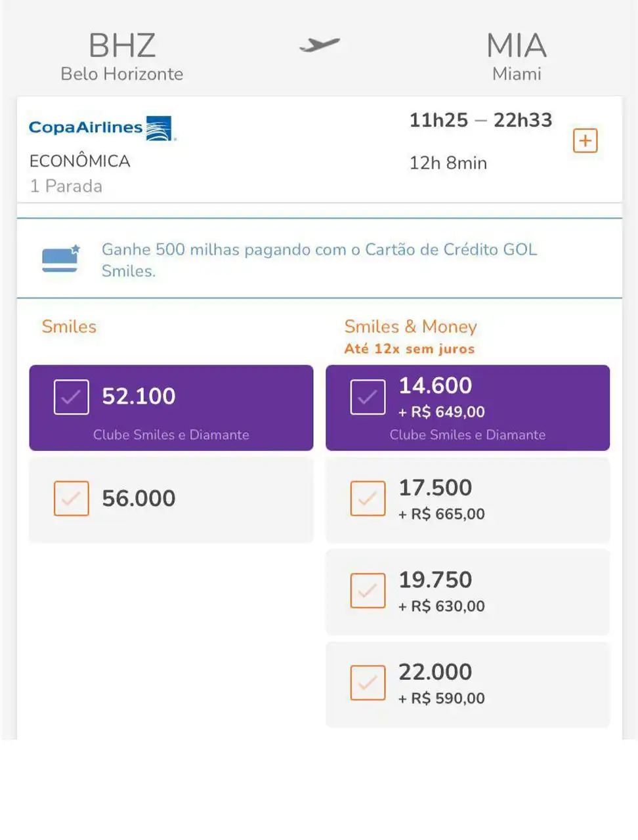The image size is (638, 840).
Task: Check the 56.000 miles checkbox
Action: 71,499
